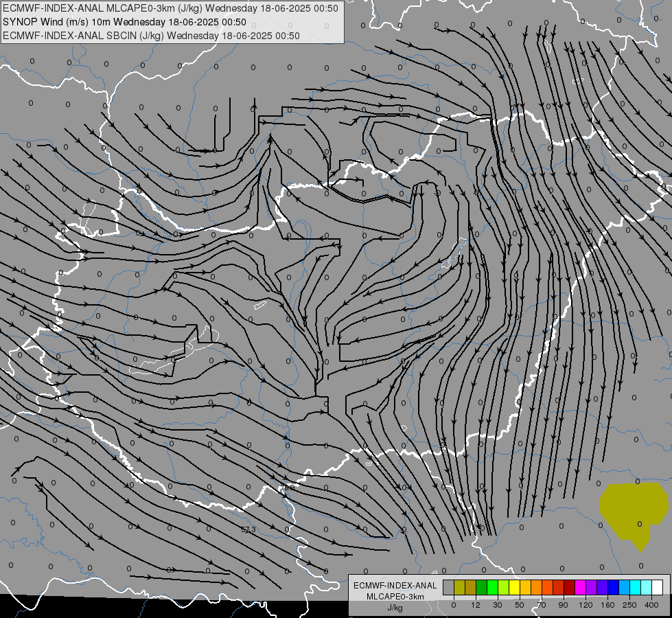The image size is (672, 618).
Task: Click the pure blue legend swatch
Action: (x=613, y=587)
